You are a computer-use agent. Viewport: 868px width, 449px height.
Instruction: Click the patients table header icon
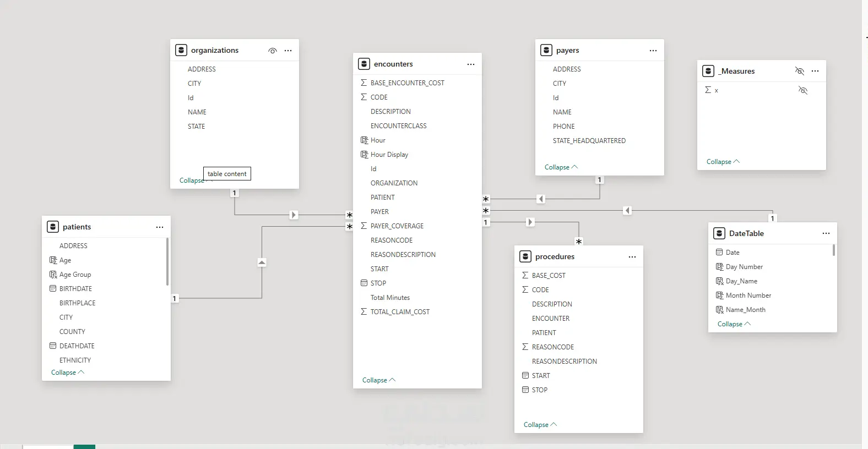(x=53, y=227)
